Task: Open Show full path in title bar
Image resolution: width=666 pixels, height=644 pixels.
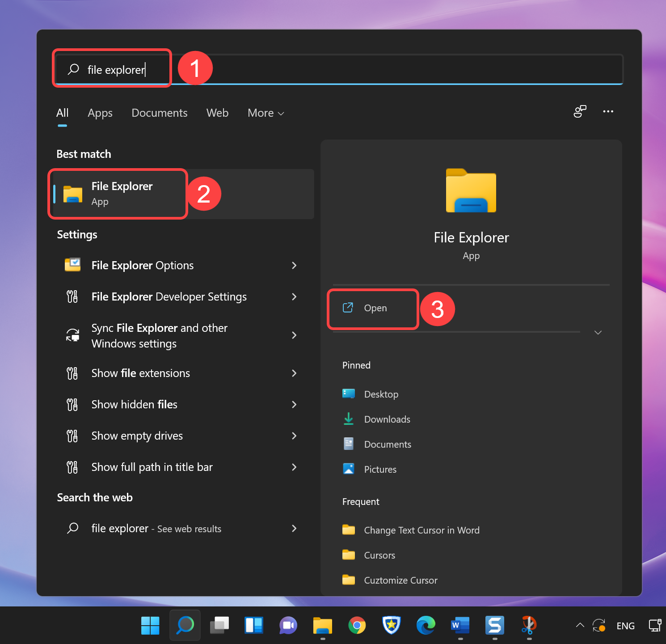Action: point(184,467)
